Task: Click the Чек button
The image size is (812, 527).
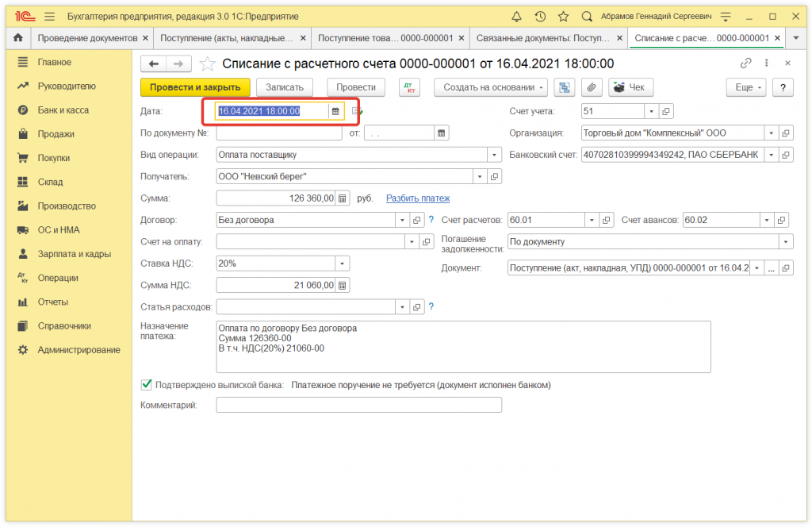Action: coord(630,87)
